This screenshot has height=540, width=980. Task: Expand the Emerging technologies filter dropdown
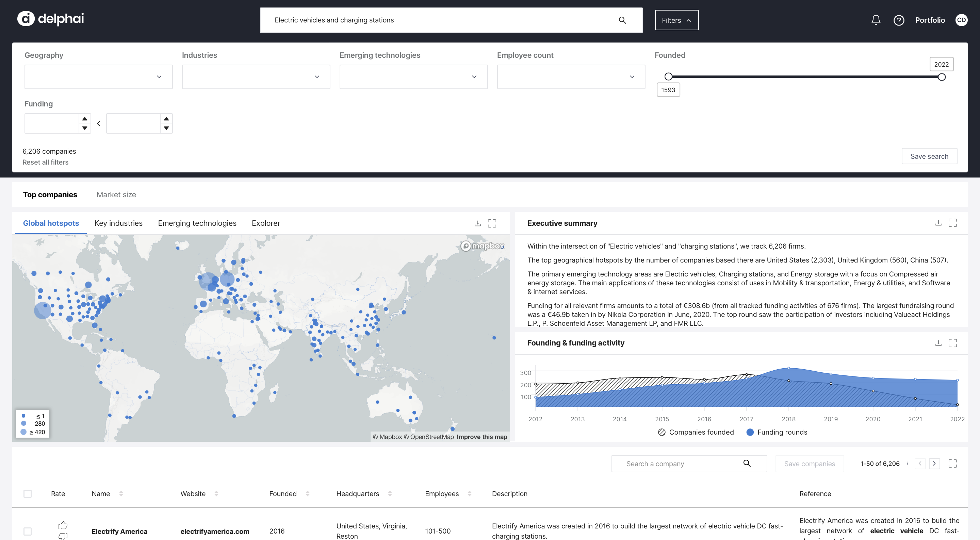(x=413, y=77)
